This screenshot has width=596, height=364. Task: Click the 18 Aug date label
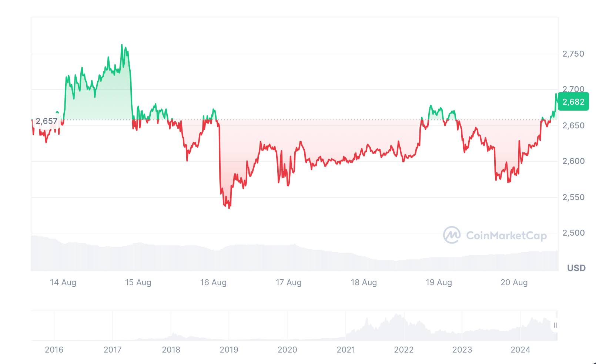coord(364,282)
